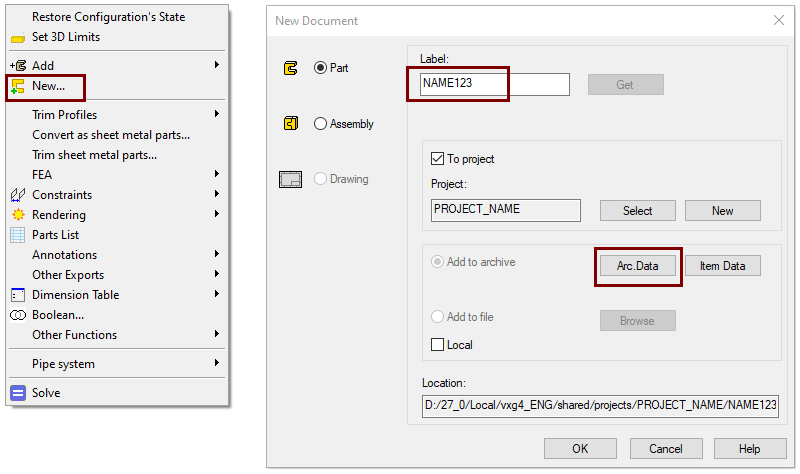Click the Project field PROJECT_NAME
Screen dimensions: 800x474
click(506, 210)
